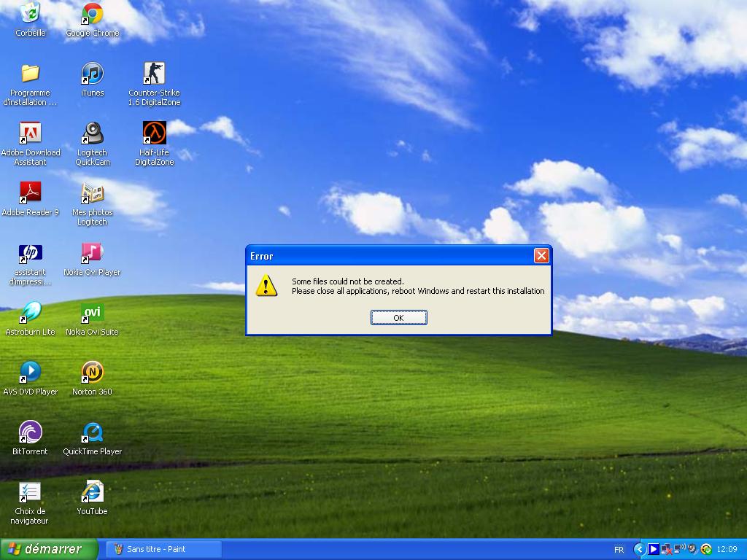Viewport: 747px width, 560px height.
Task: Open the FR language bar indicator
Action: point(619,550)
